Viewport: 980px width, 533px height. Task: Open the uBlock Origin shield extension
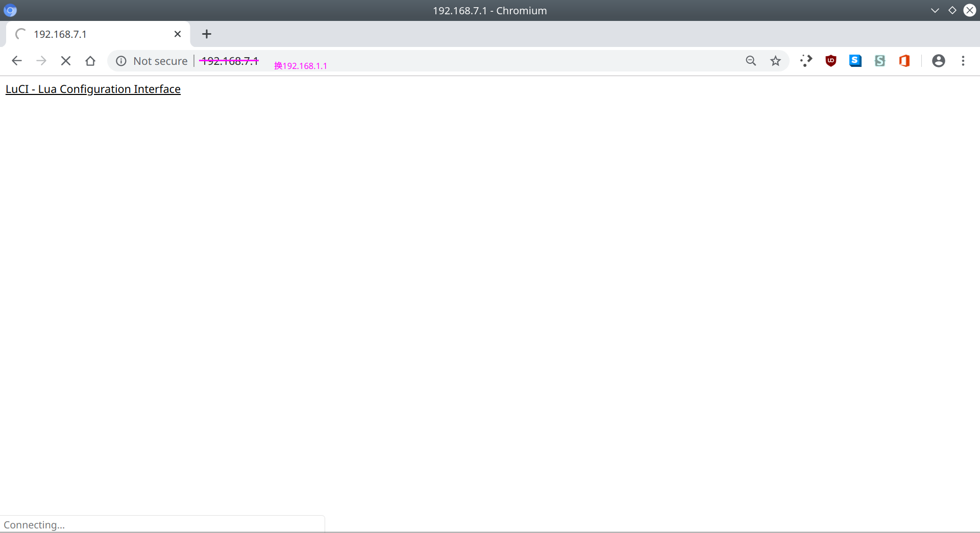tap(830, 61)
